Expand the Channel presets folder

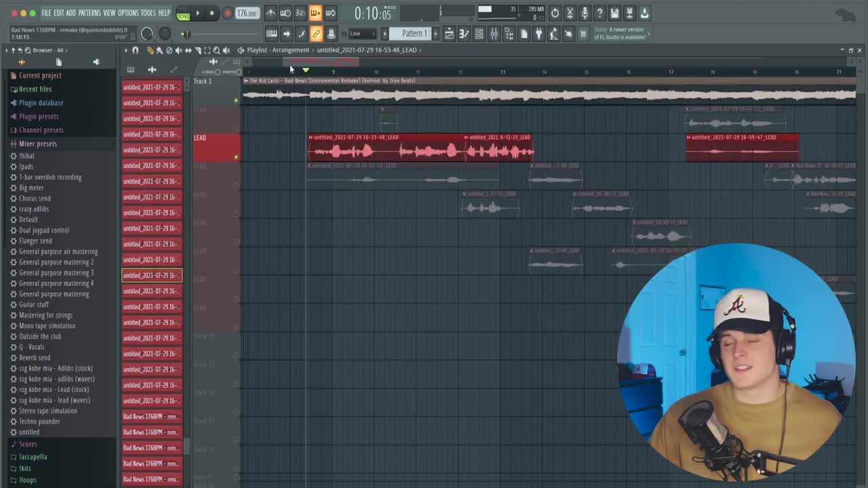(x=41, y=130)
